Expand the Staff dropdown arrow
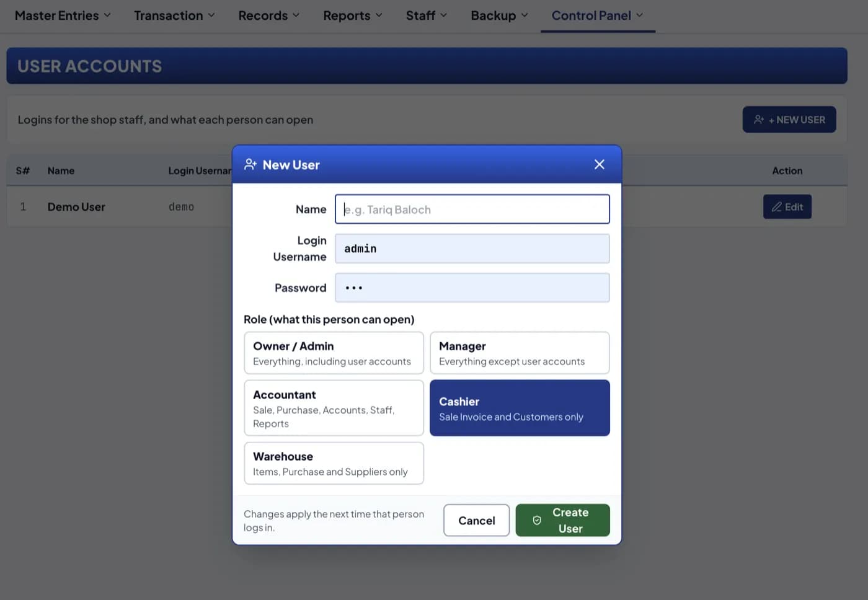The height and width of the screenshot is (600, 868). click(443, 15)
